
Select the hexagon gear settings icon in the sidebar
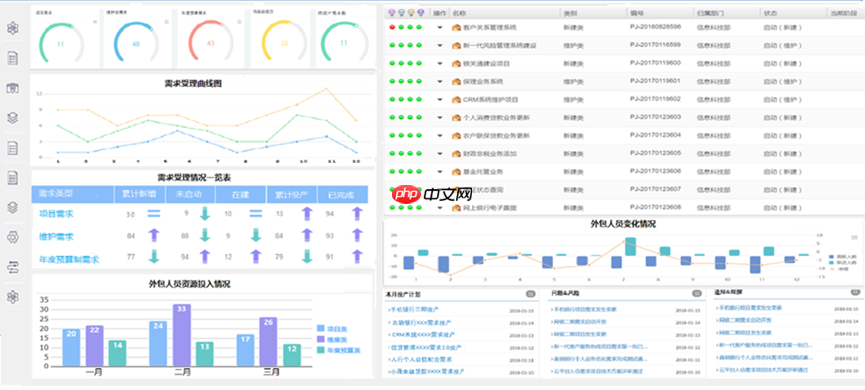pyautogui.click(x=12, y=237)
